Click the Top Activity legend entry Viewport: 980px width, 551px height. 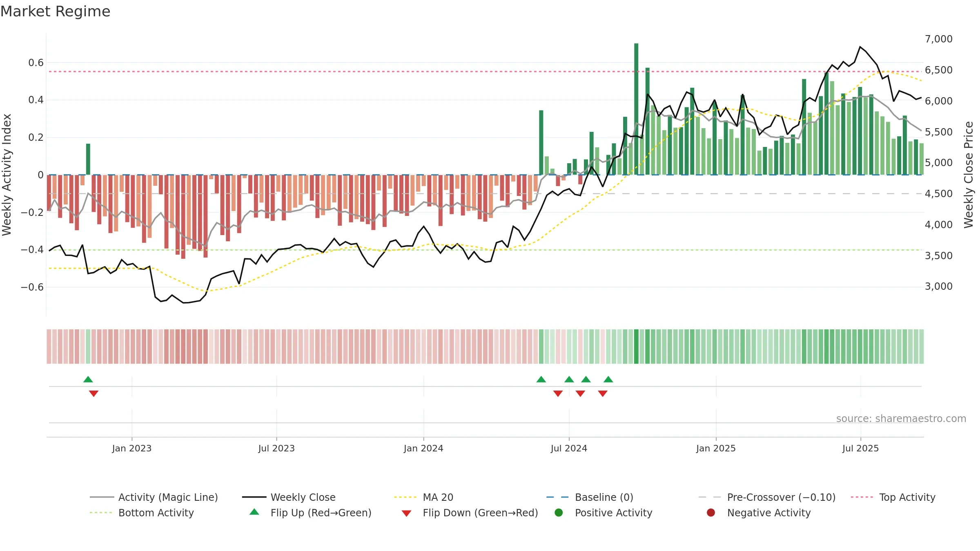click(893, 497)
